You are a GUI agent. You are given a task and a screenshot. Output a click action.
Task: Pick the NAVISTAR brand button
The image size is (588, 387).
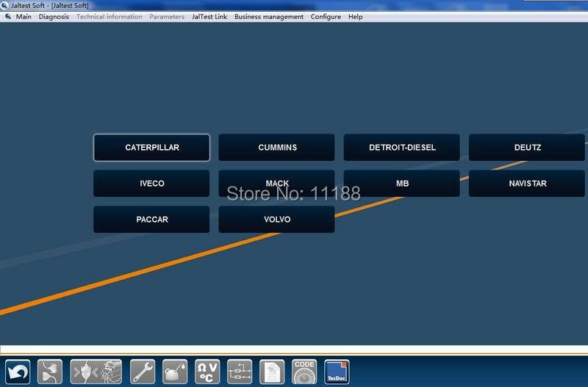coord(527,183)
